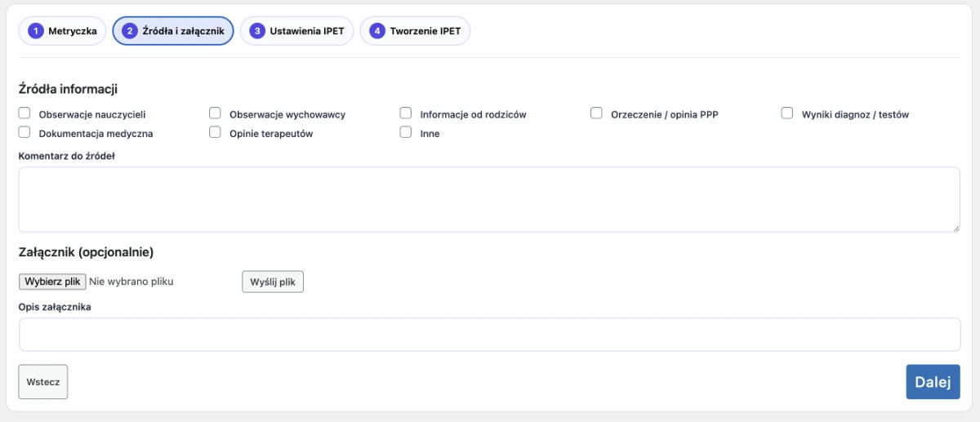Jump to Tworzenie IPET step
The height and width of the screenshot is (422, 980).
415,31
